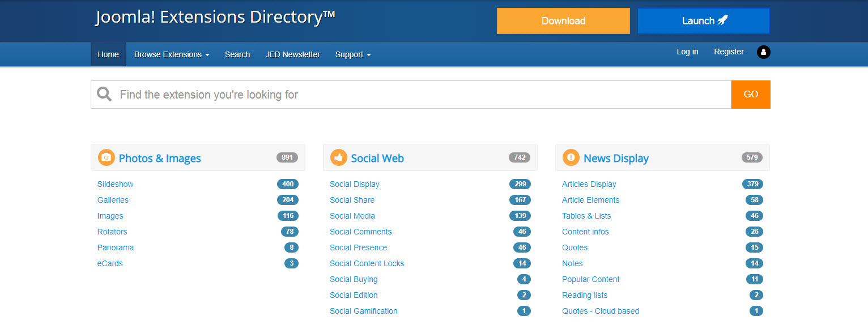Open the Social Gamification subcategory
This screenshot has height=333, width=868.
pyautogui.click(x=364, y=311)
